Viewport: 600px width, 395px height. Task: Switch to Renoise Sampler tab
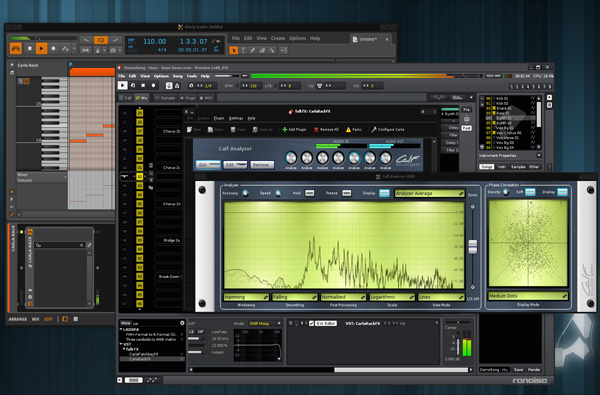[165, 98]
